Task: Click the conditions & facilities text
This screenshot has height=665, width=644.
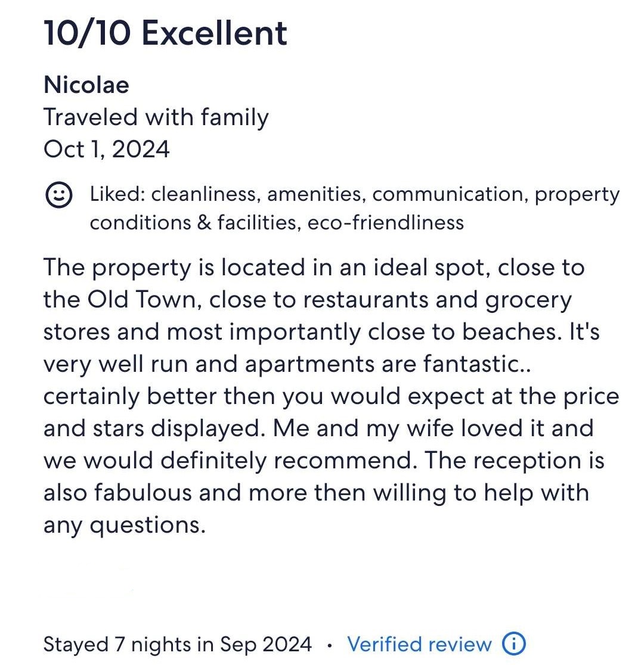Action: 193,222
